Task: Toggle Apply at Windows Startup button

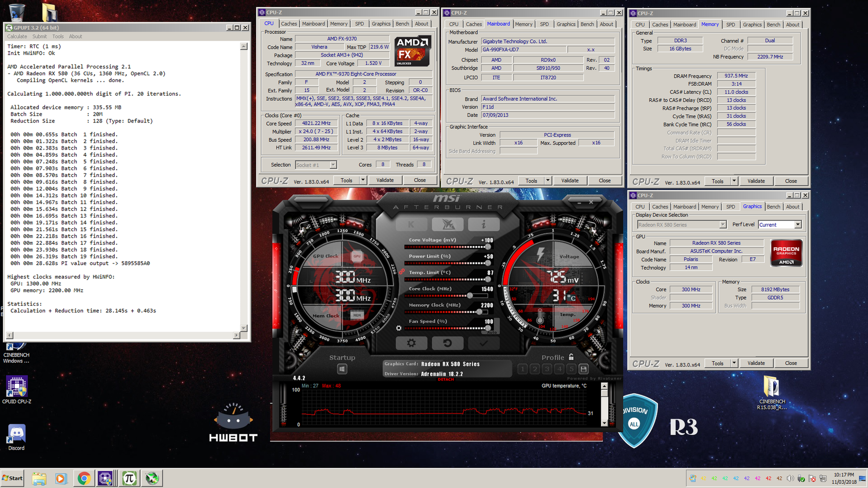Action: point(342,369)
